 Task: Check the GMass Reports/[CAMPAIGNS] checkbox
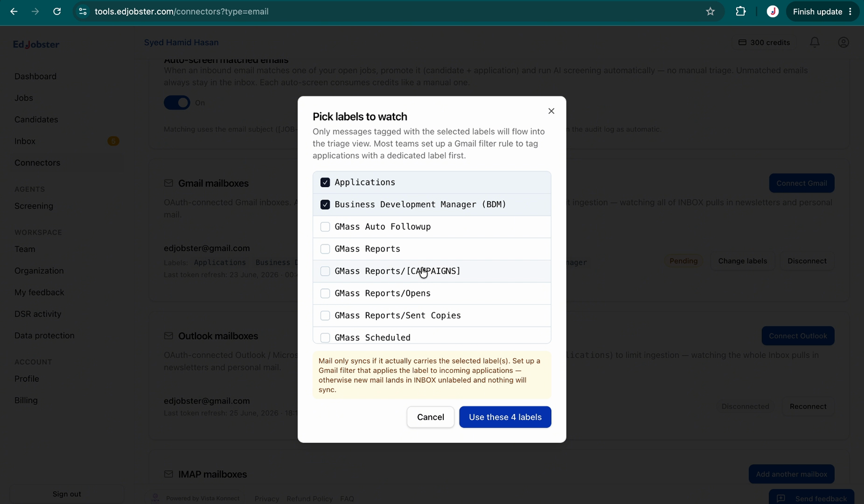(325, 271)
